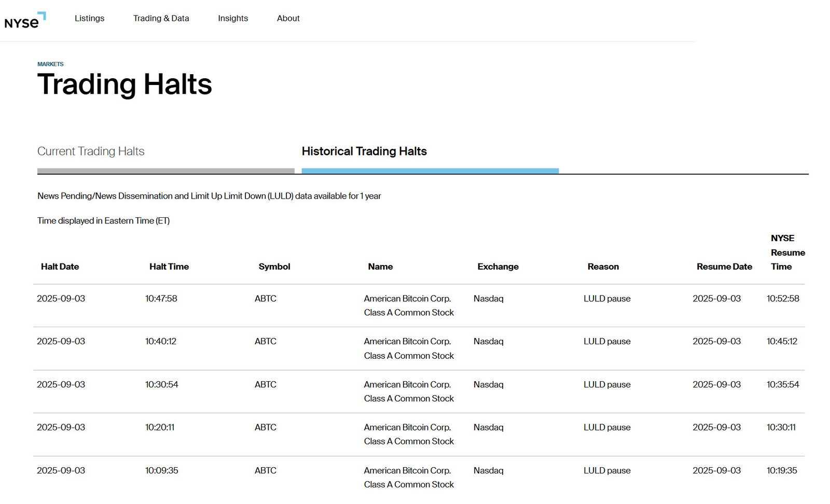Image resolution: width=830 pixels, height=504 pixels.
Task: Switch to Current Trading Halts tab
Action: [x=91, y=151]
